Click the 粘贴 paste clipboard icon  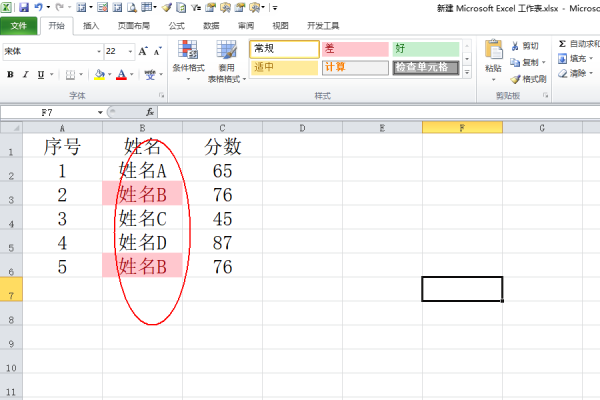tap(494, 50)
